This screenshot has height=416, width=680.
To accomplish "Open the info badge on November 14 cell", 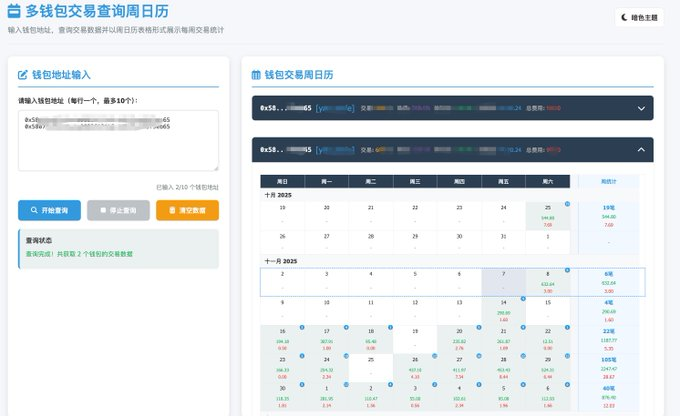I will coord(523,298).
